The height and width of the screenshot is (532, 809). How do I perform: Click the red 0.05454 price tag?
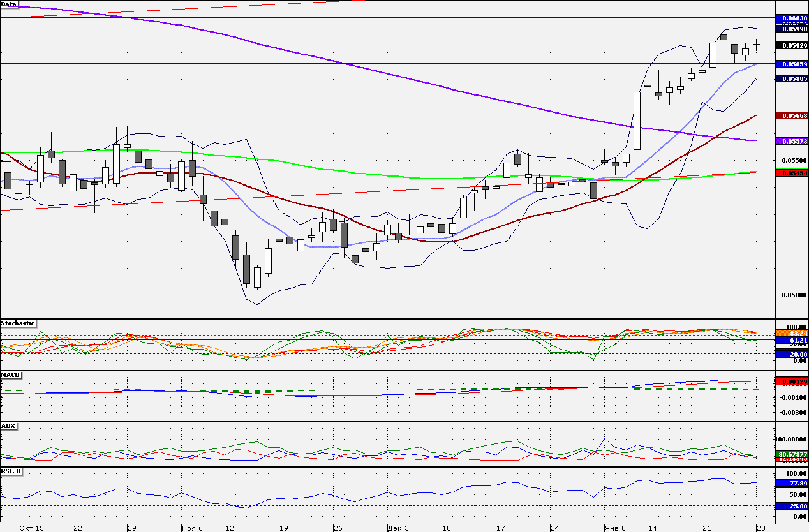(x=792, y=173)
